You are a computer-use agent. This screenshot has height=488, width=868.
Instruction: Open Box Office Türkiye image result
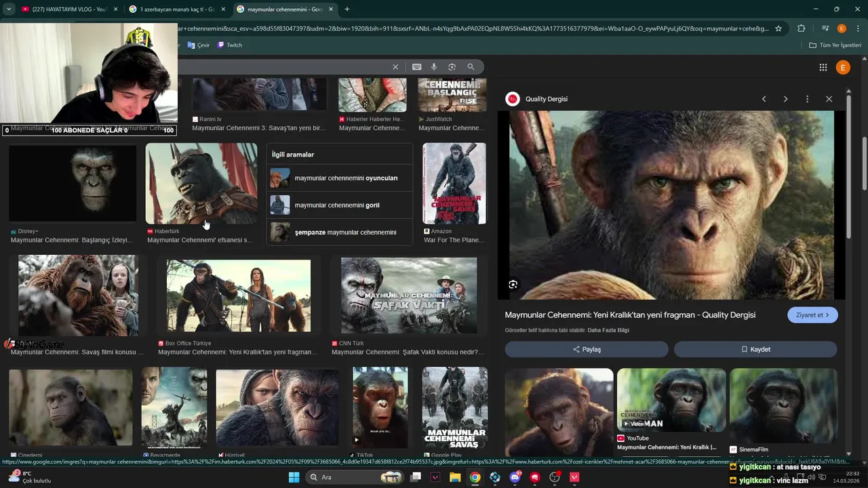(x=239, y=296)
